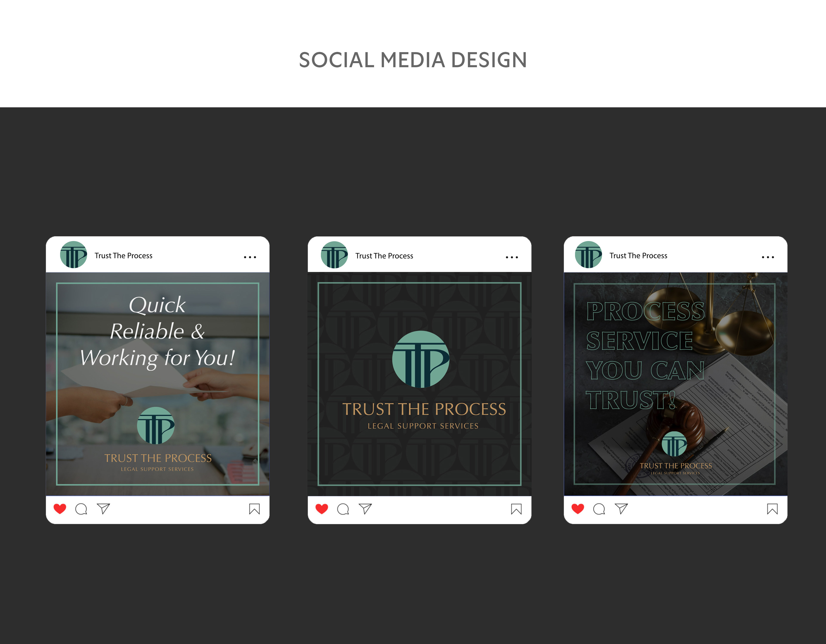The height and width of the screenshot is (644, 826).
Task: Open three-dot menu on third post
Action: pos(768,257)
